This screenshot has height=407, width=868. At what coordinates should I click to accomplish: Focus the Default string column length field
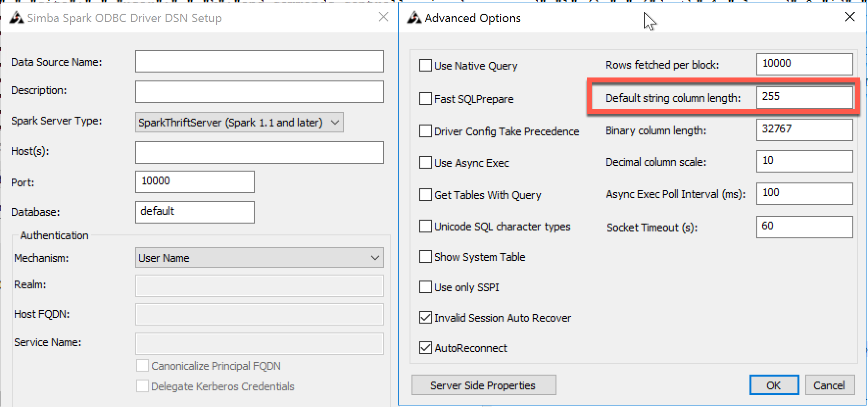coord(804,97)
